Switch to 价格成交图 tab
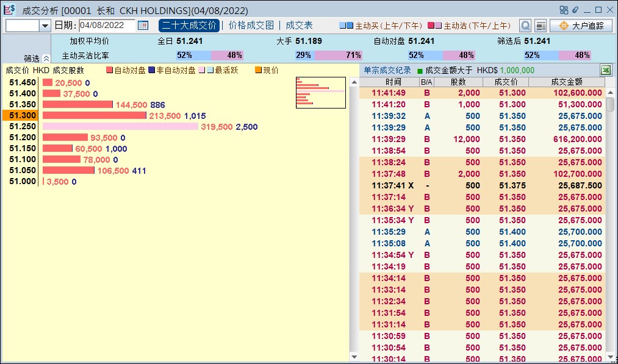Screen dimensions: 618x364 (x=251, y=26)
